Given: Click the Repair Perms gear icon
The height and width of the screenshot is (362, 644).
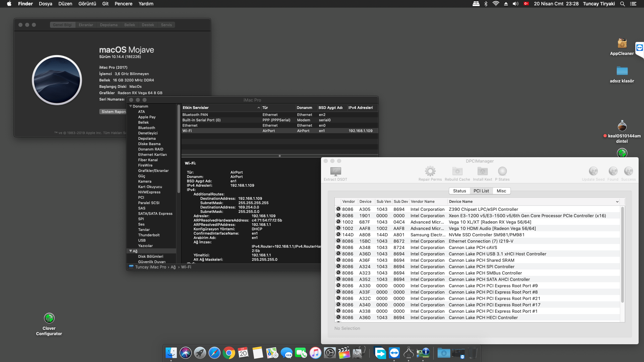Looking at the screenshot, I should click(x=430, y=172).
